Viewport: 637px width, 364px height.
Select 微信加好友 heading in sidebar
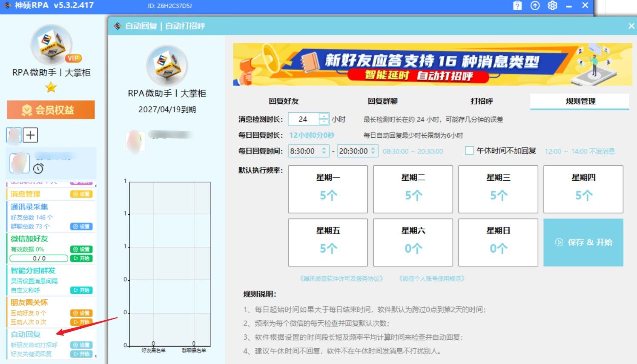(29, 239)
